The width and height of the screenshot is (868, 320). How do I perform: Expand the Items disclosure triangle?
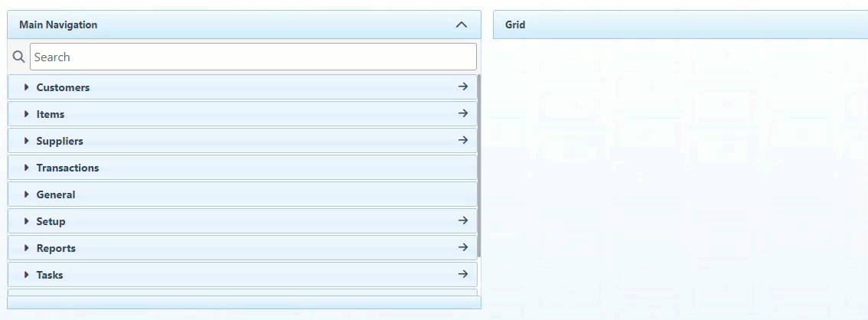coord(27,114)
